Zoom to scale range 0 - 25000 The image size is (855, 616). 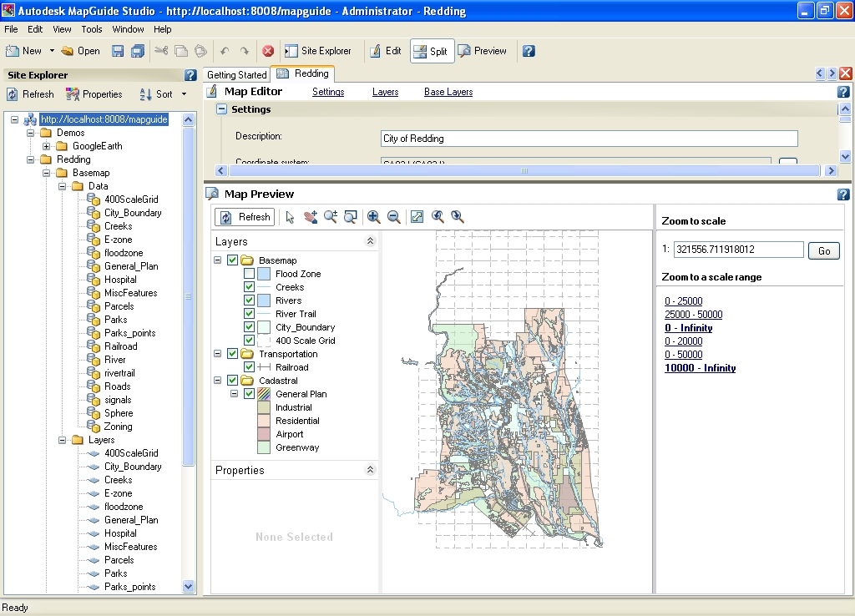coord(683,301)
